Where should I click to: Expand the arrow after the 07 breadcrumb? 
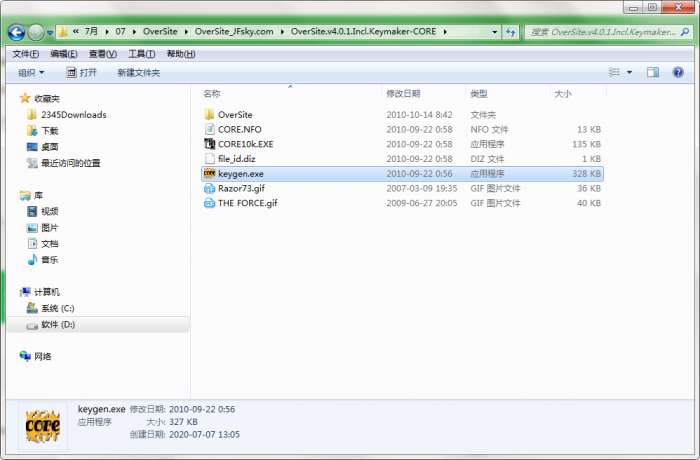(x=134, y=32)
